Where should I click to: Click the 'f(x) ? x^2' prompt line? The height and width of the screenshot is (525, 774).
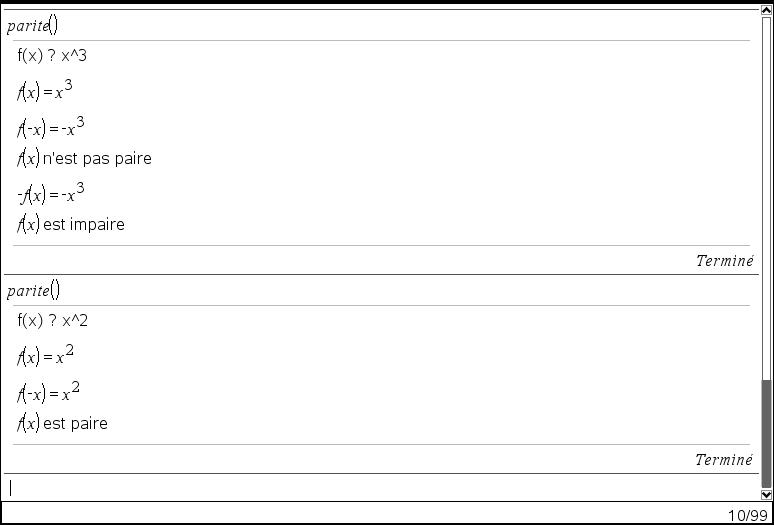click(x=52, y=321)
